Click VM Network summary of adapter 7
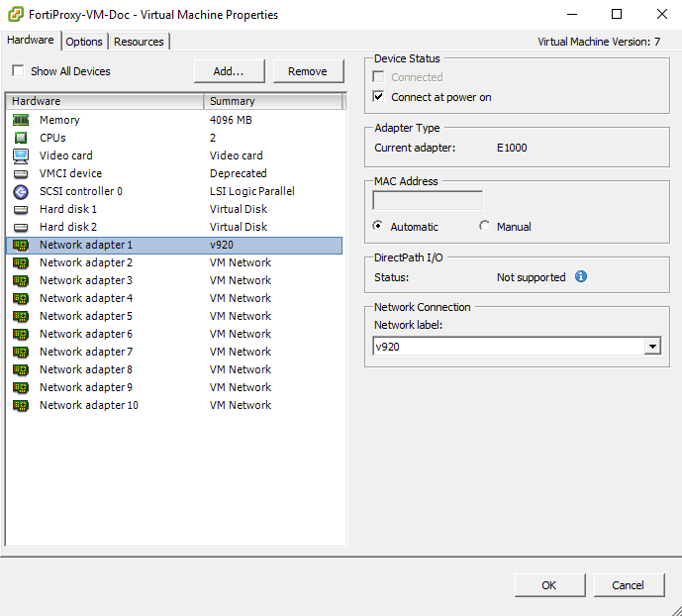The width and height of the screenshot is (682, 616). pyautogui.click(x=241, y=352)
